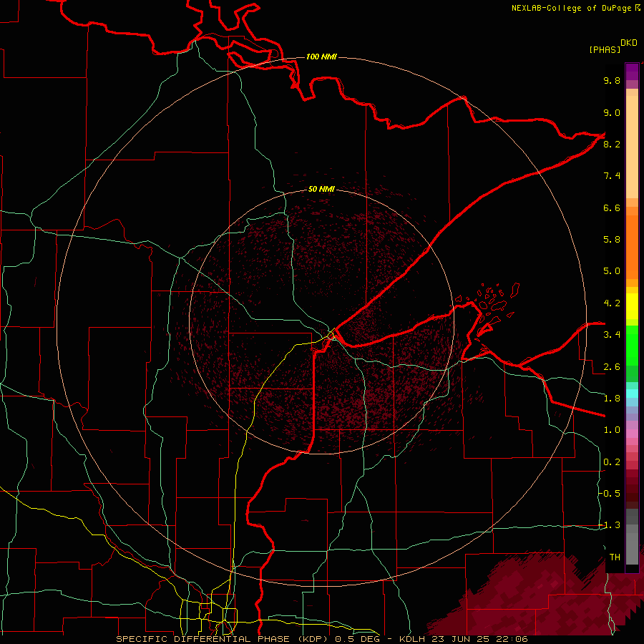Viewport: 644px width, 644px height.
Task: Click the 0.2 scale value
Action: [x=612, y=462]
